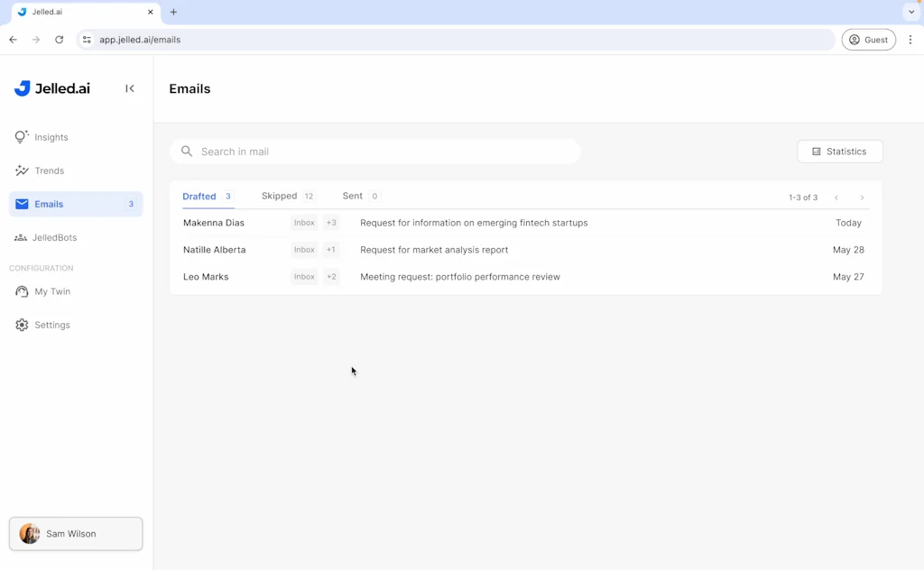Open Settings via the gear icon
This screenshot has width=924, height=570.
[21, 325]
